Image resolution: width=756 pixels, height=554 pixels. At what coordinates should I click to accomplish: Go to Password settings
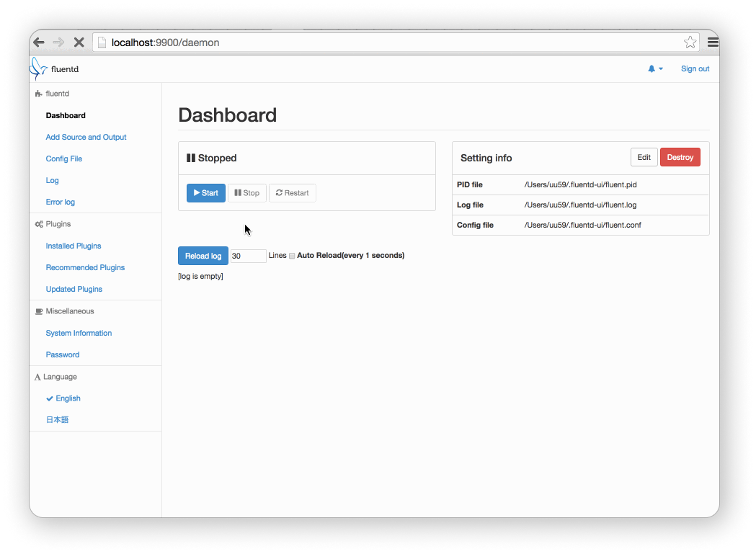click(63, 355)
